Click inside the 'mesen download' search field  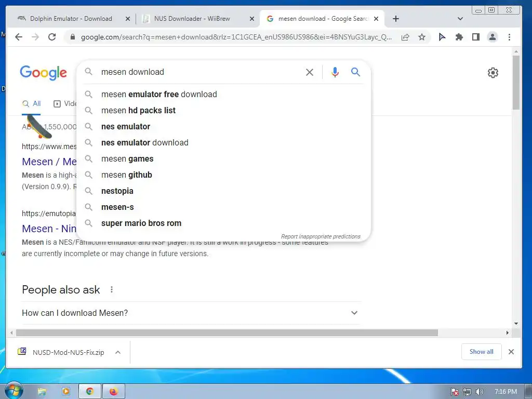tap(200, 72)
